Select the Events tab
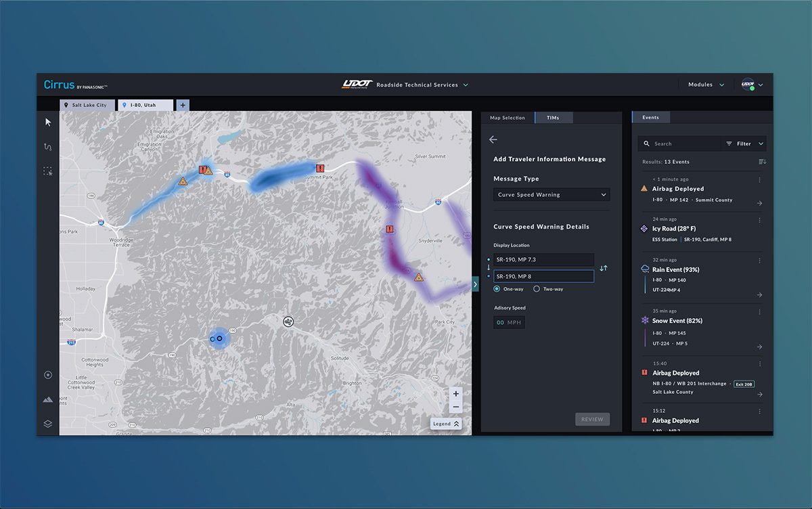Screen dimensions: 812x509 (650, 117)
